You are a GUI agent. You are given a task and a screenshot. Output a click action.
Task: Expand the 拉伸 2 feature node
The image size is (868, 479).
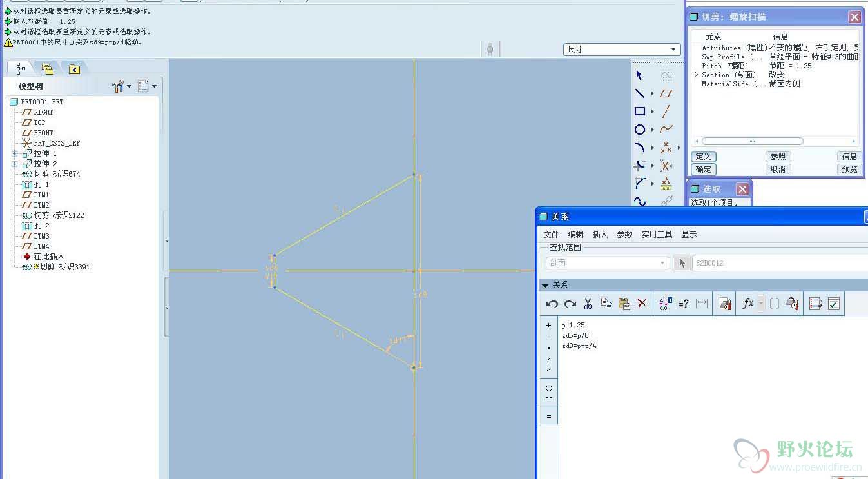15,164
